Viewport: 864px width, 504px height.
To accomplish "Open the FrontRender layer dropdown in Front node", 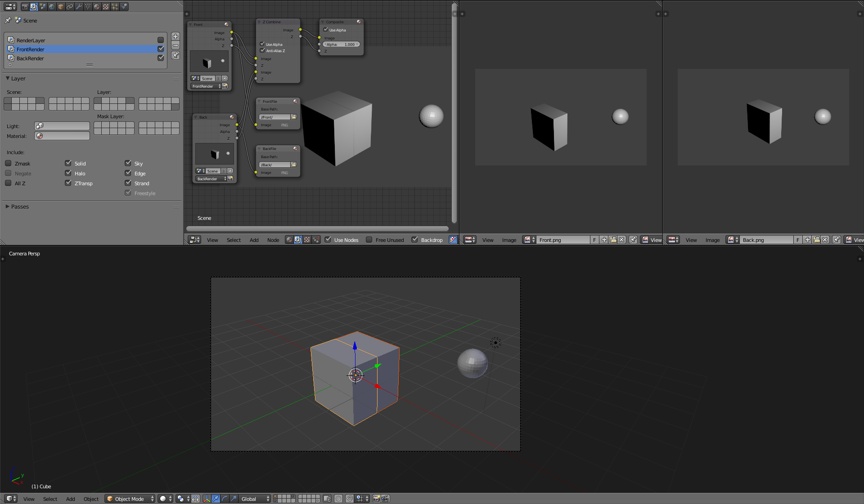I will click(x=207, y=86).
